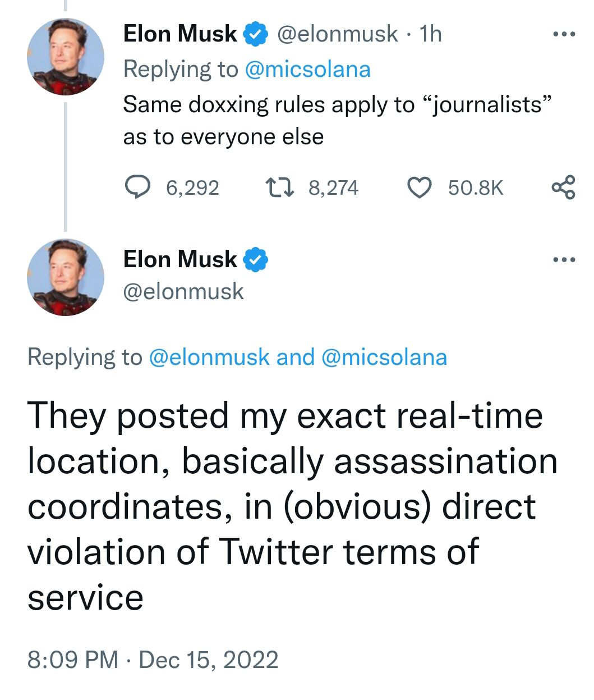Click @elonmusk handle under second tweet name
594x700 pixels.
click(x=183, y=292)
